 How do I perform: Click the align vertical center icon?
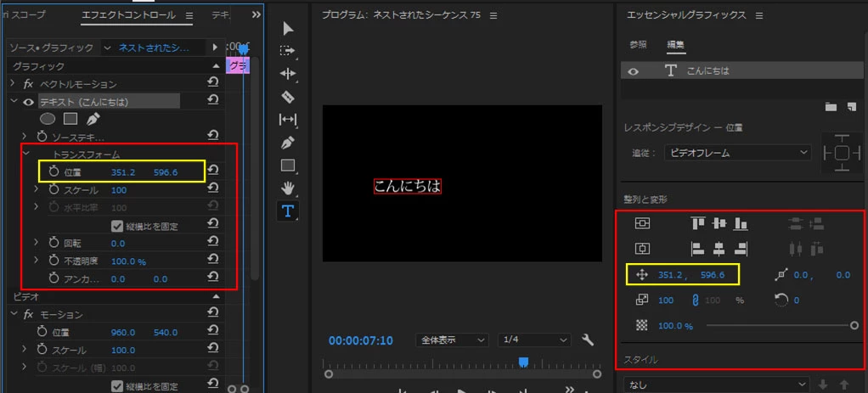(x=719, y=223)
